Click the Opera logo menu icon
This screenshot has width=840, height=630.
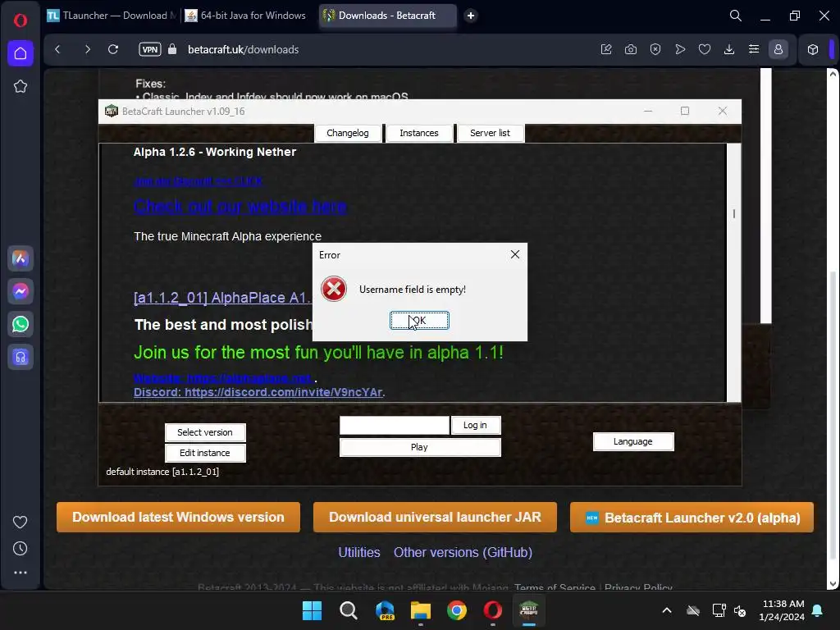(x=21, y=21)
